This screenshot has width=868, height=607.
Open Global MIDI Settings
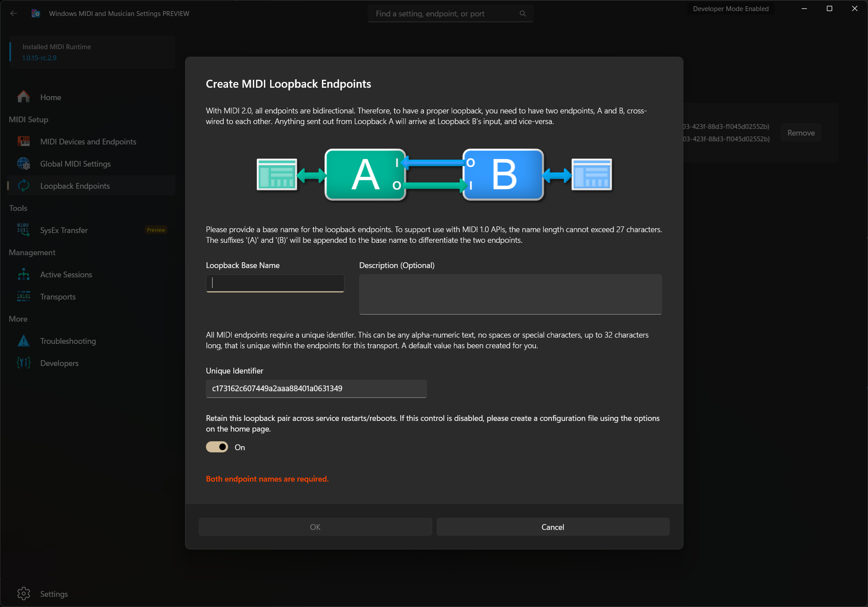pyautogui.click(x=75, y=163)
